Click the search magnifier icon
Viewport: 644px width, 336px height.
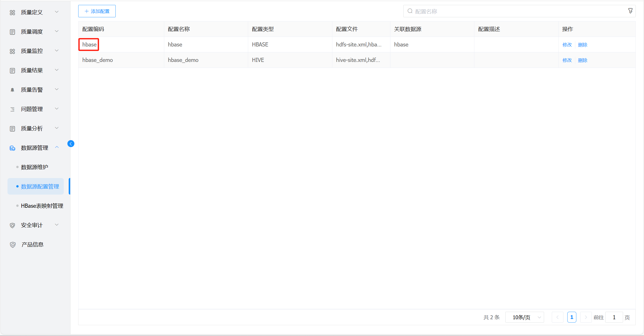[x=410, y=11]
